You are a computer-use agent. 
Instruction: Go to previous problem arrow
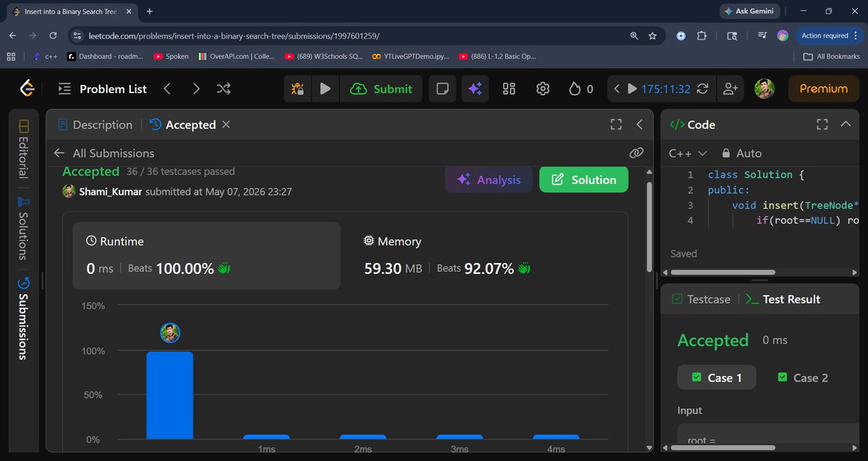tap(167, 89)
